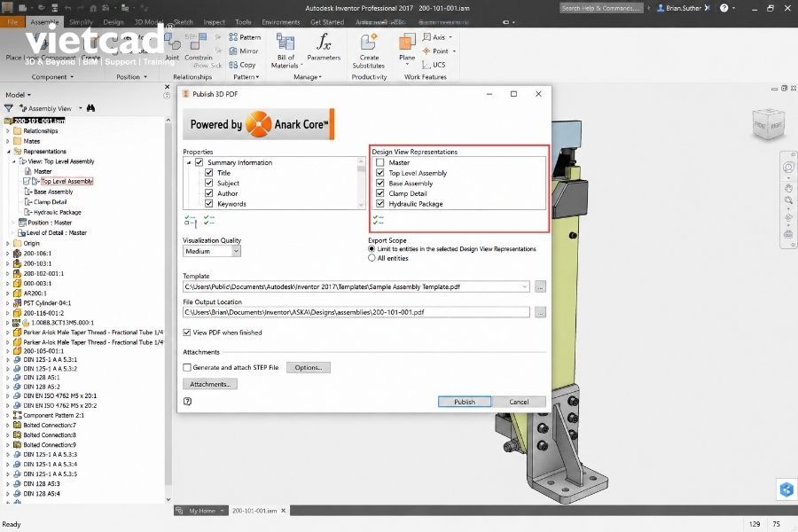Open the Assembly View dropdown
Screen dimensions: 798x532
tap(81, 108)
